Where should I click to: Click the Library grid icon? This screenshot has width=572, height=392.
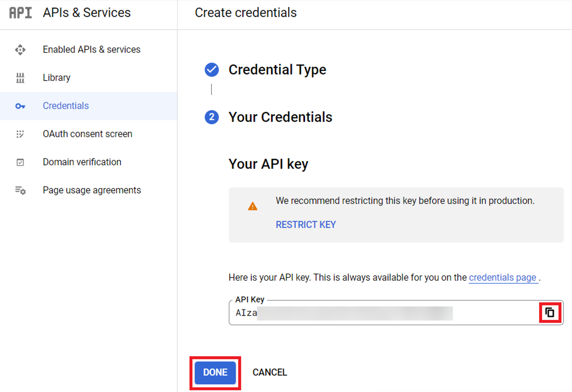coord(20,78)
